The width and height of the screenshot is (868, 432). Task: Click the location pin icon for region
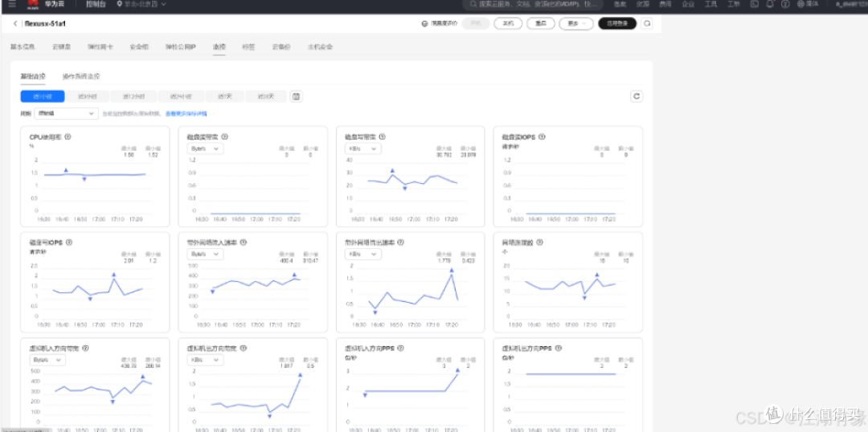pos(120,4)
